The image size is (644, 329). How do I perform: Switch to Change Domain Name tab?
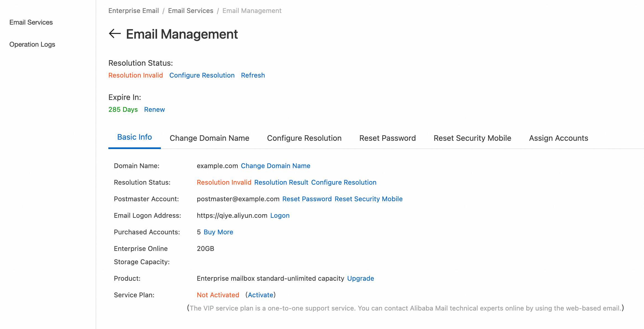pos(209,138)
